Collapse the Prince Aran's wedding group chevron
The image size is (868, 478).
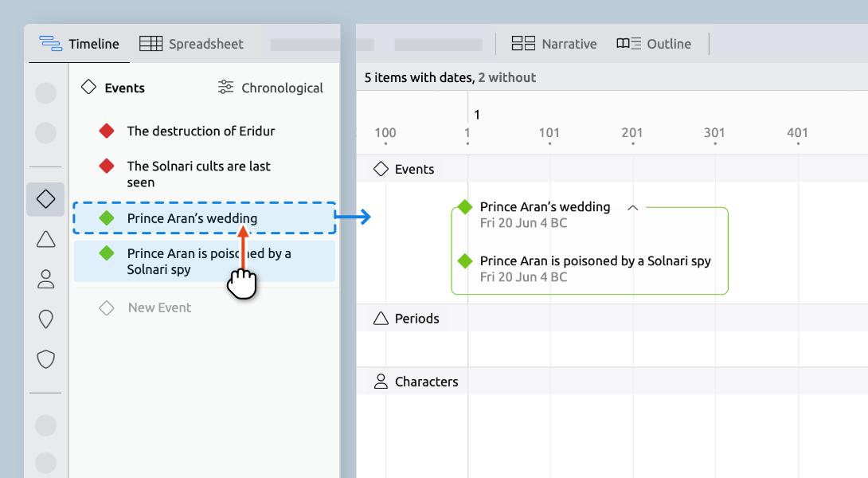tap(633, 208)
